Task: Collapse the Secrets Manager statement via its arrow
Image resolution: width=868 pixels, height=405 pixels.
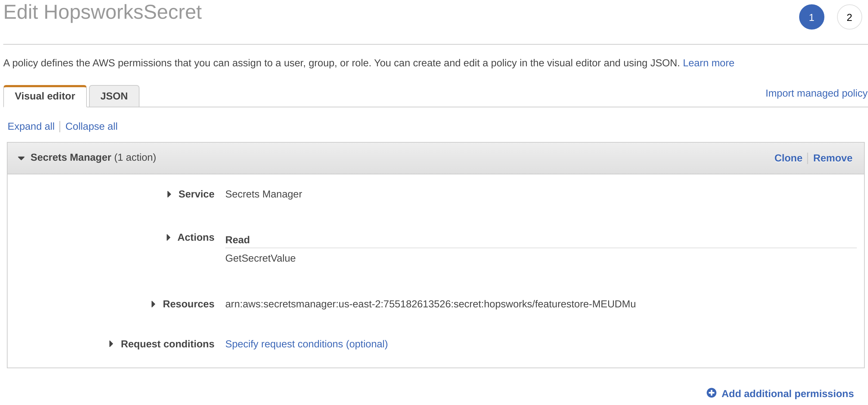Action: pos(21,158)
